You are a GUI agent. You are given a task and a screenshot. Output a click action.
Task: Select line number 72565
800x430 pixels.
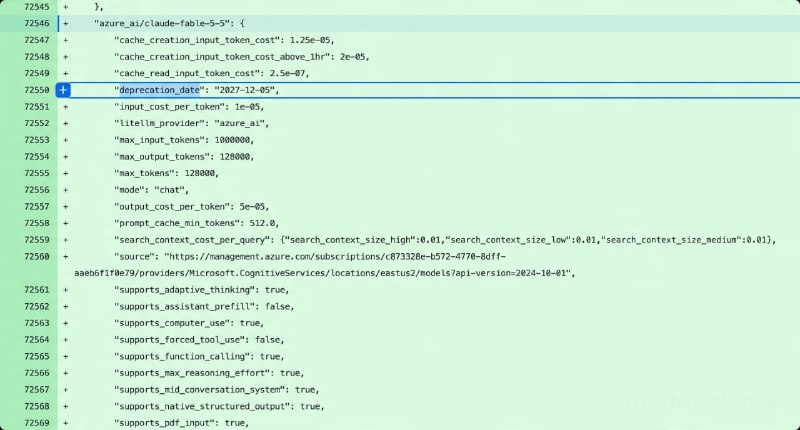37,357
